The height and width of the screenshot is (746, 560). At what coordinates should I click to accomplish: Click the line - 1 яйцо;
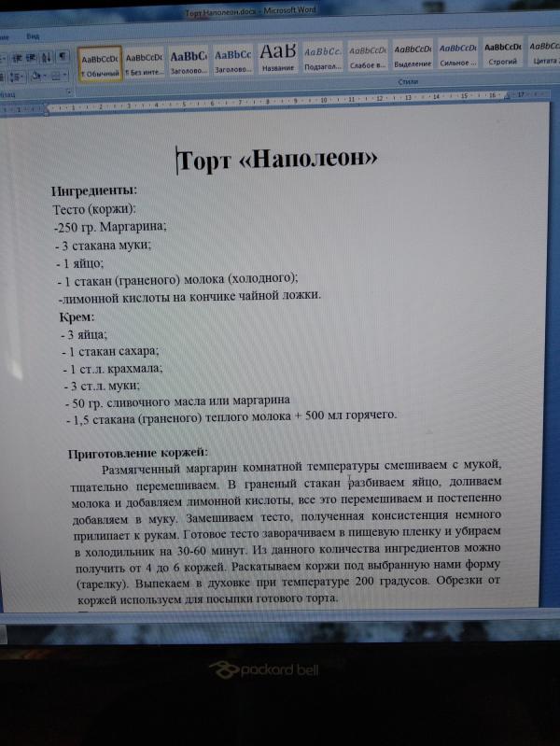(x=80, y=263)
